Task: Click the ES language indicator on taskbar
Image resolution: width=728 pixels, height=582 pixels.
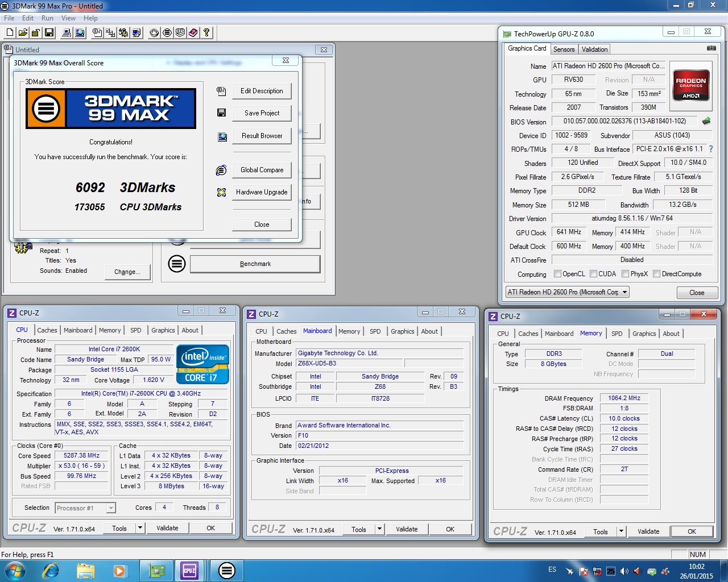Action: [552, 569]
